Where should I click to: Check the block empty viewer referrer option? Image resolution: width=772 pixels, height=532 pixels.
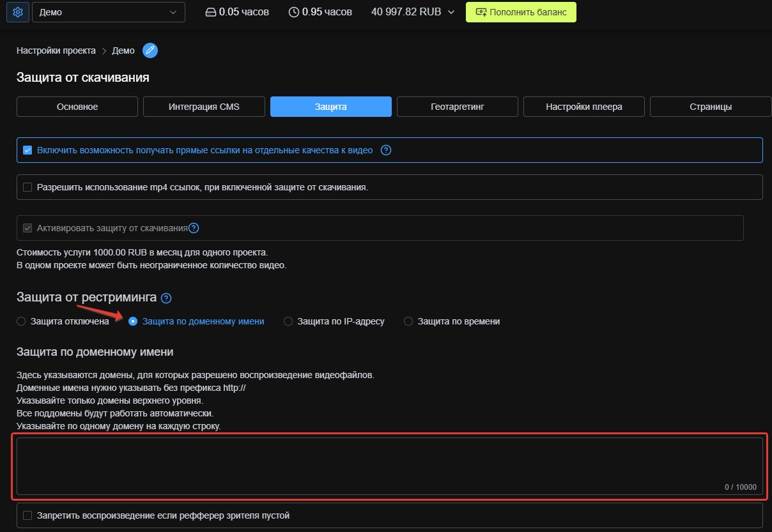(27, 515)
